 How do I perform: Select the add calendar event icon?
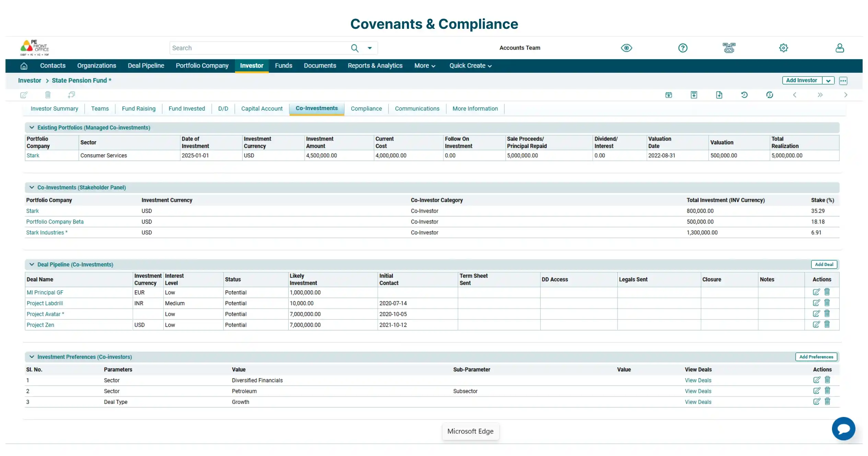(x=669, y=95)
